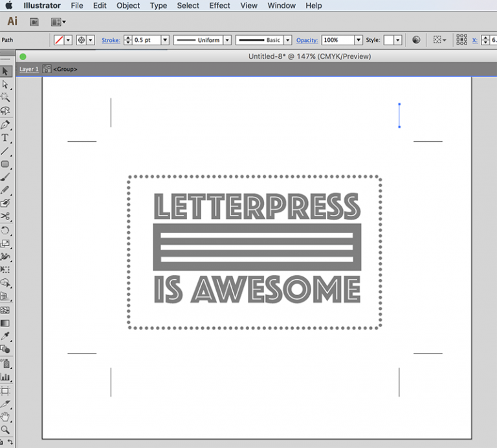Image resolution: width=497 pixels, height=448 pixels.
Task: Adjust stroke weight stepper arrows
Action: point(127,40)
